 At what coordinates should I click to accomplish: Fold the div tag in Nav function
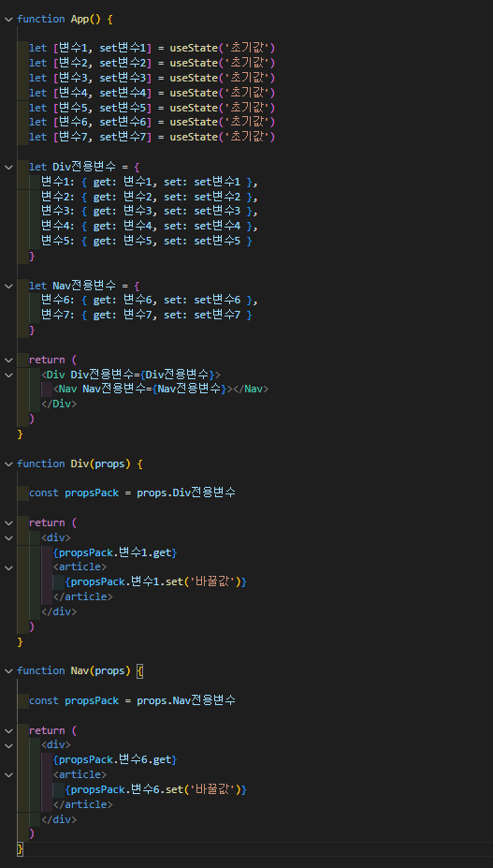coord(8,745)
